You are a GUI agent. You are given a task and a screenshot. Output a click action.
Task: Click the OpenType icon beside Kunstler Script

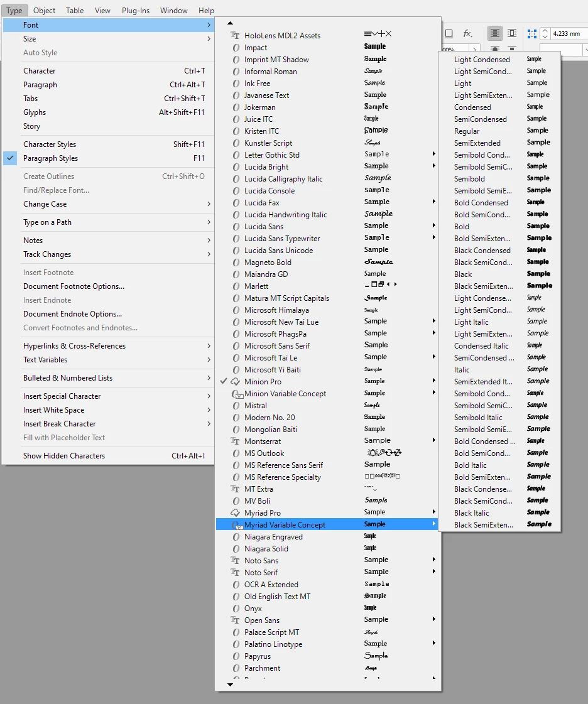(236, 143)
